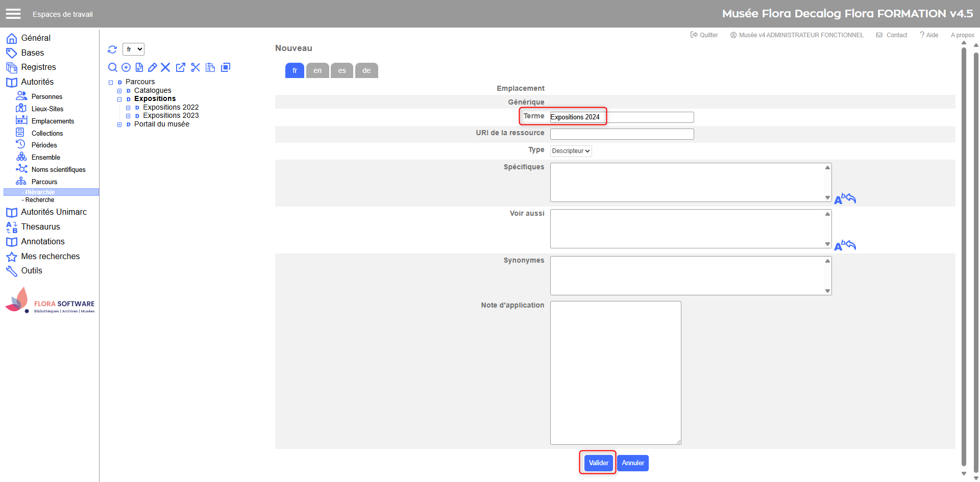980x482 pixels.
Task: Collapse the Expositions tree node
Action: tap(119, 99)
